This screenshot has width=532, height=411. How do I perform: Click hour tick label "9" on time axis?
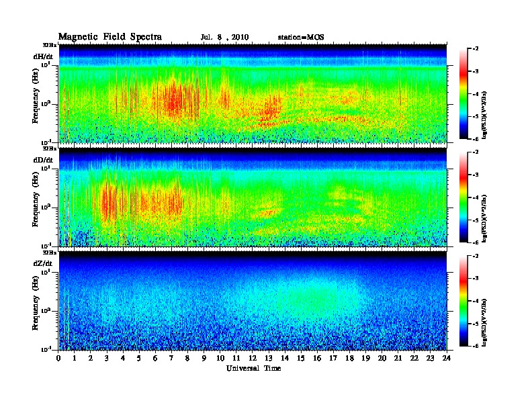(x=204, y=358)
